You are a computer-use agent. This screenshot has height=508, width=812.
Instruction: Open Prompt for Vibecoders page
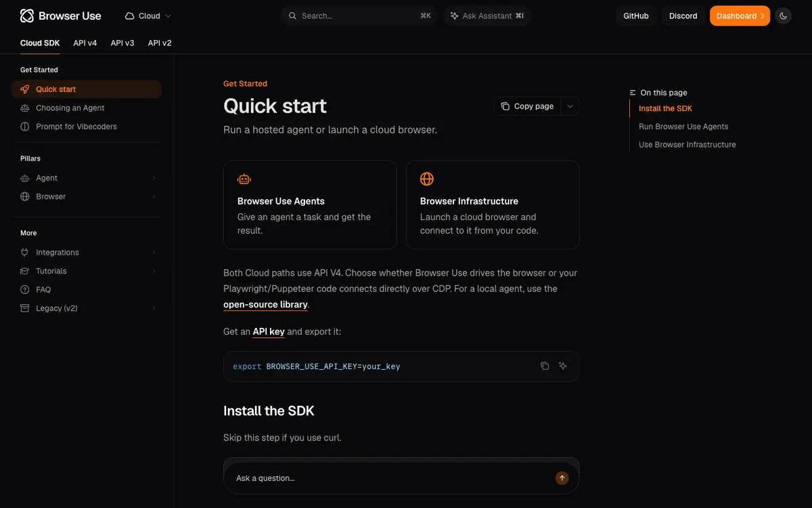(x=87, y=127)
